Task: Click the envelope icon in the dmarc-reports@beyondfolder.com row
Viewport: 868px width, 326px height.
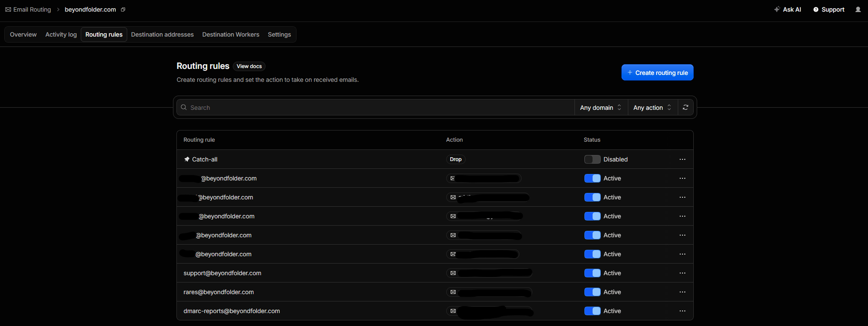Action: (453, 311)
